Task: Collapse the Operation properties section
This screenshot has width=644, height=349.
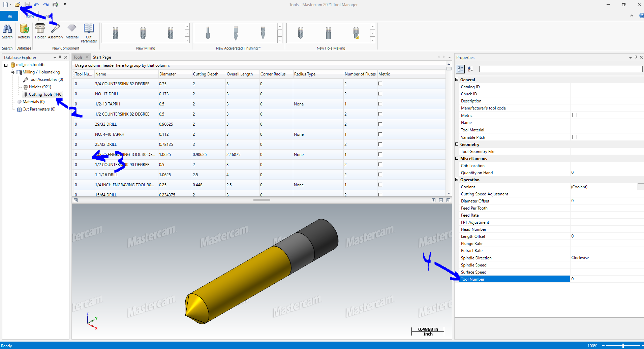Action: pyautogui.click(x=457, y=180)
